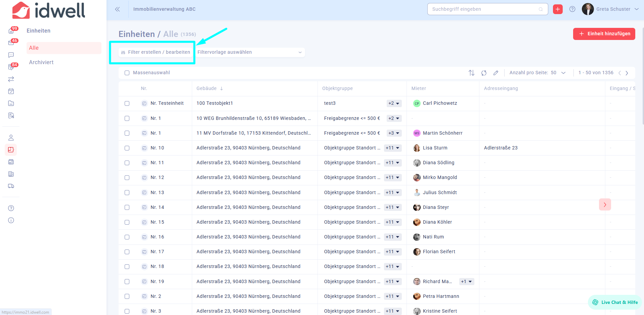Screen dimensions: 644x315
Task: Open the truck icon in the sidebar
Action: point(11,186)
